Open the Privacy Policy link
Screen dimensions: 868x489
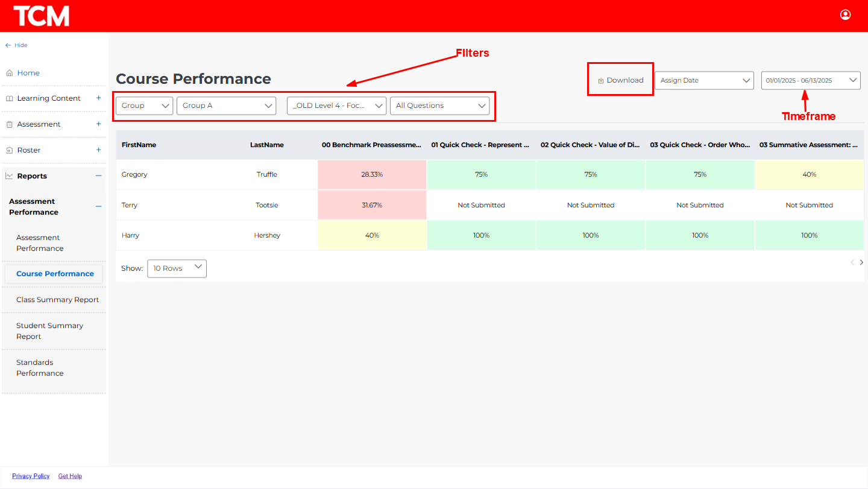click(31, 476)
